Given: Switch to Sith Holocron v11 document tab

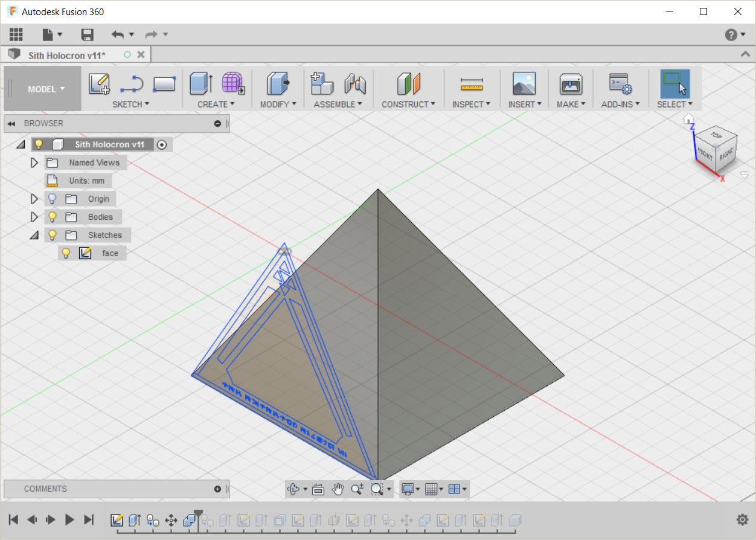Looking at the screenshot, I should [66, 55].
